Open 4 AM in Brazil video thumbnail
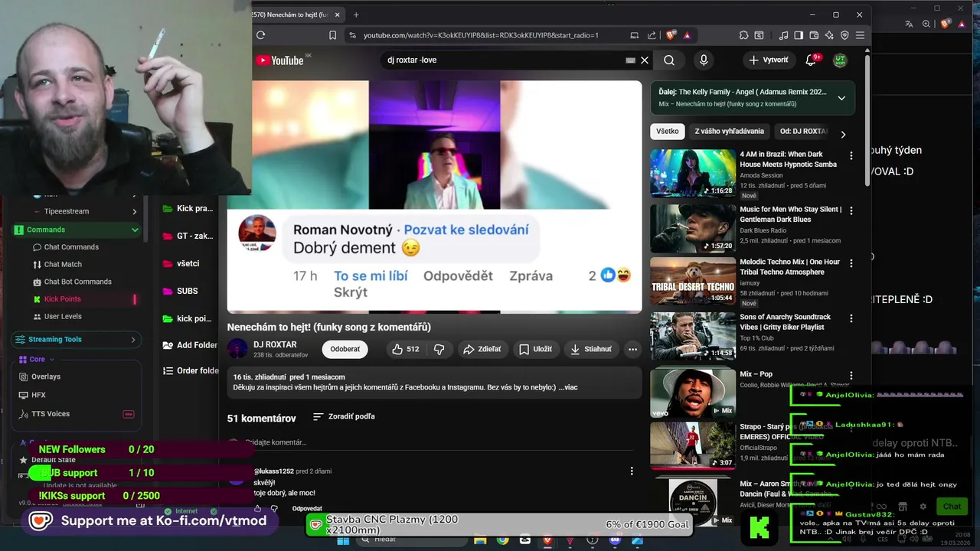 (x=693, y=173)
